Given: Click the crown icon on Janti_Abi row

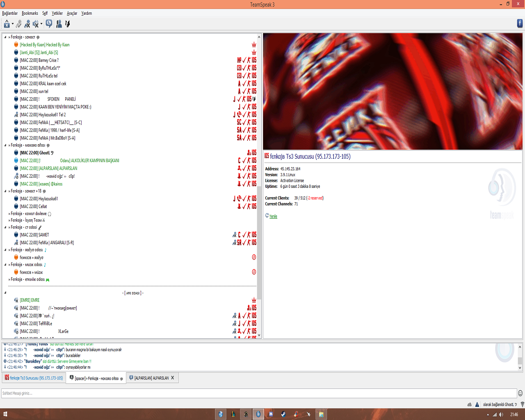Looking at the screenshot, I should click(x=254, y=52).
